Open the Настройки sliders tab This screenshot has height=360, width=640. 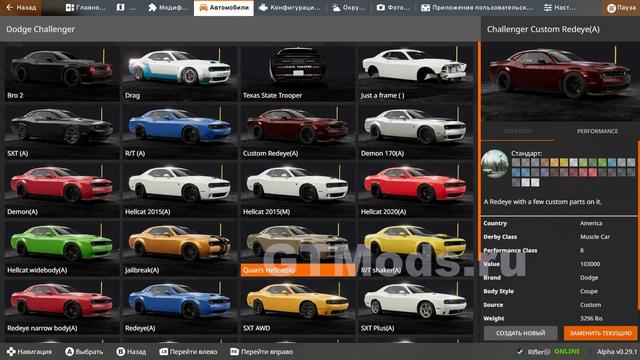point(560,8)
